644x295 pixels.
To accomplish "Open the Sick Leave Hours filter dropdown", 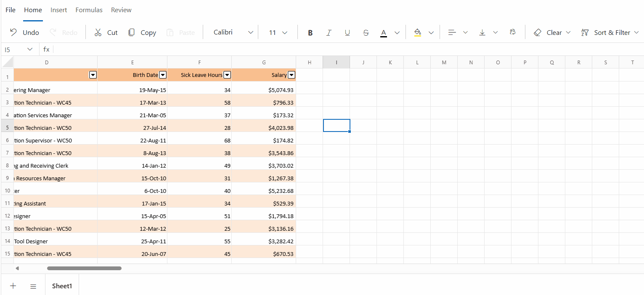I will coord(227,75).
